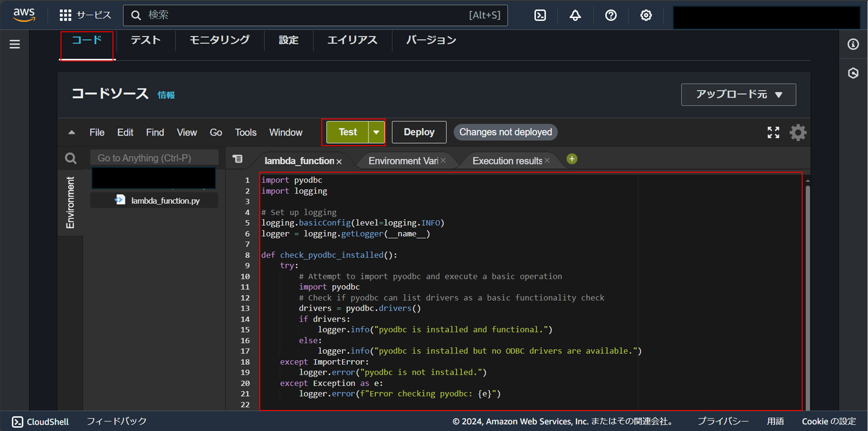Open the CloudShell terminal icon in top bar

click(x=539, y=15)
